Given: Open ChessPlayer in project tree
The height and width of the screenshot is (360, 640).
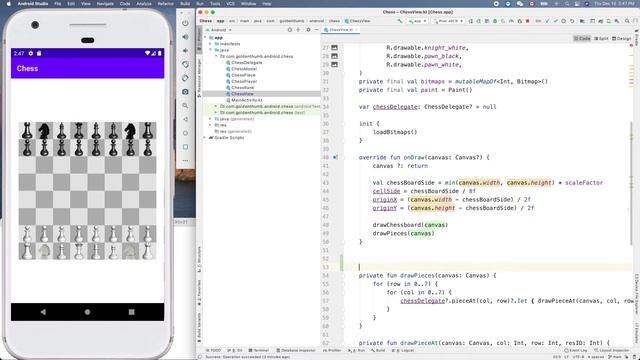Looking at the screenshot, I should pos(244,81).
